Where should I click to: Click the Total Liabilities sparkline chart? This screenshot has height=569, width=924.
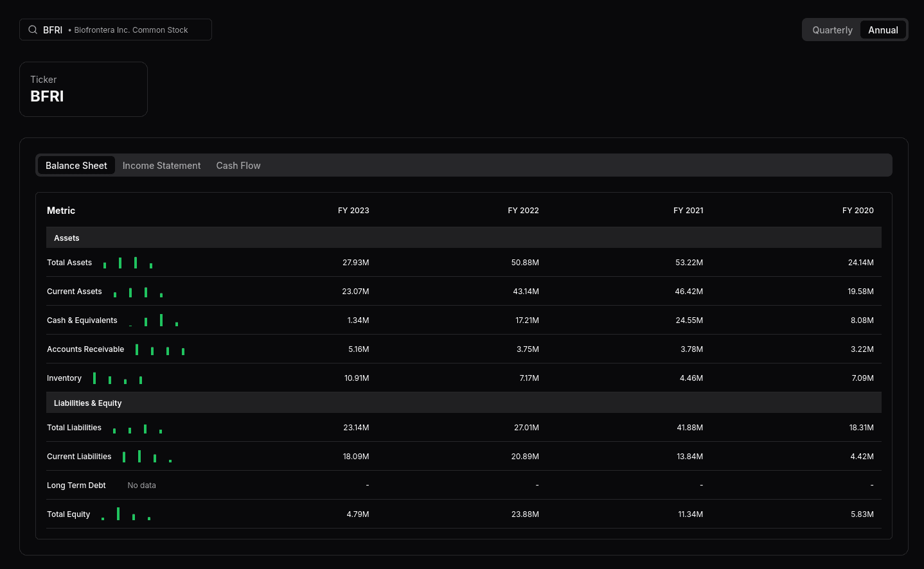(138, 428)
